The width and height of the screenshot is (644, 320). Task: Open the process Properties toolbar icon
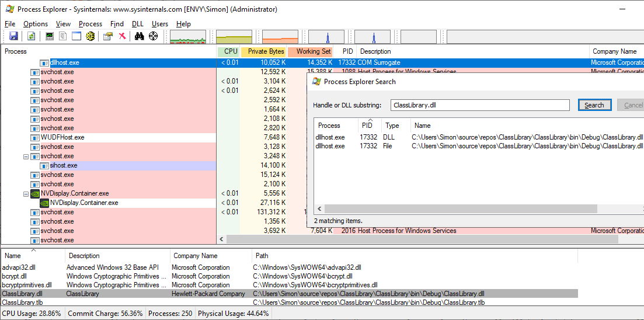coord(108,36)
